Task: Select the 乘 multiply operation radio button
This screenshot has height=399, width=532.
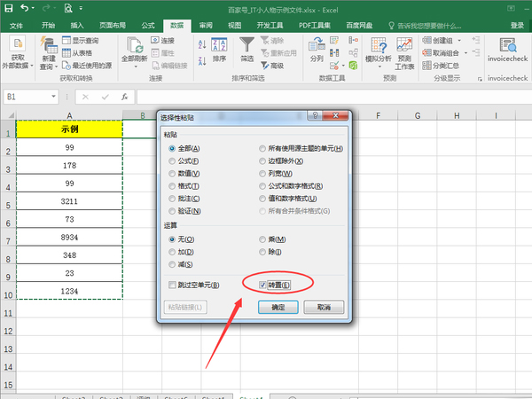Action: click(262, 239)
